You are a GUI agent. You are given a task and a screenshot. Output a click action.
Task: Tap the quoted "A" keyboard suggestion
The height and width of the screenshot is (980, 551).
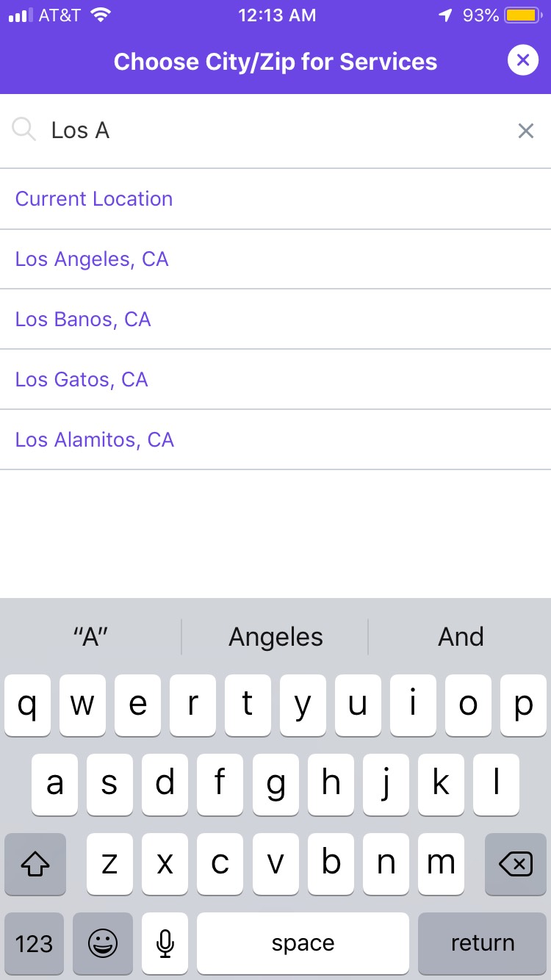(x=91, y=637)
